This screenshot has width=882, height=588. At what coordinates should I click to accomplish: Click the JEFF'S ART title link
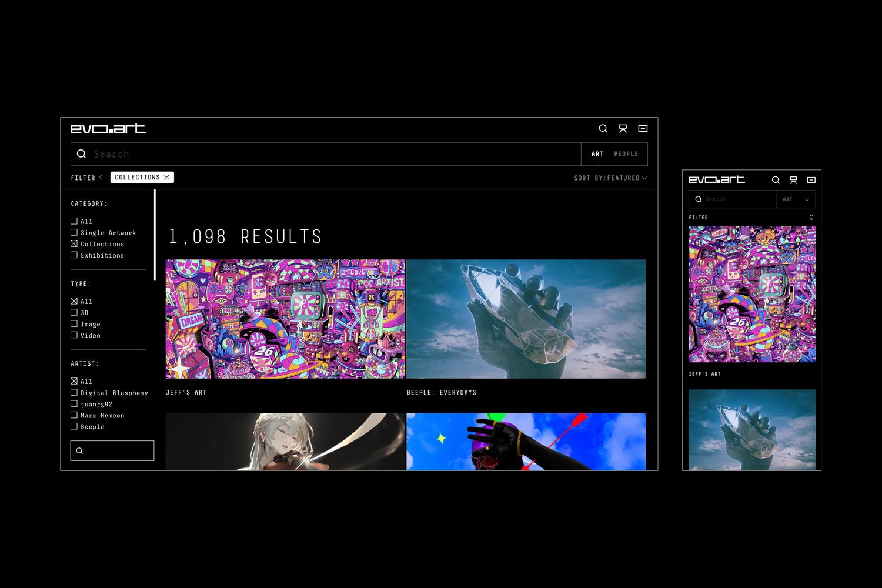186,392
